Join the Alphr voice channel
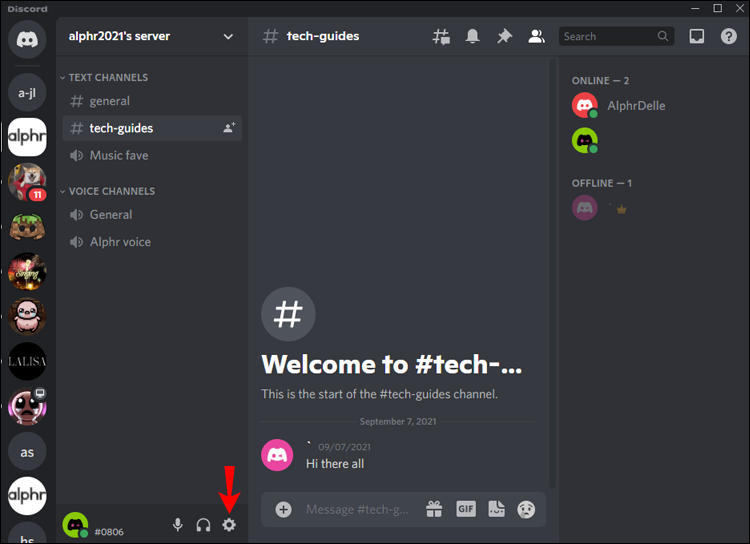750x544 pixels. [x=152, y=242]
